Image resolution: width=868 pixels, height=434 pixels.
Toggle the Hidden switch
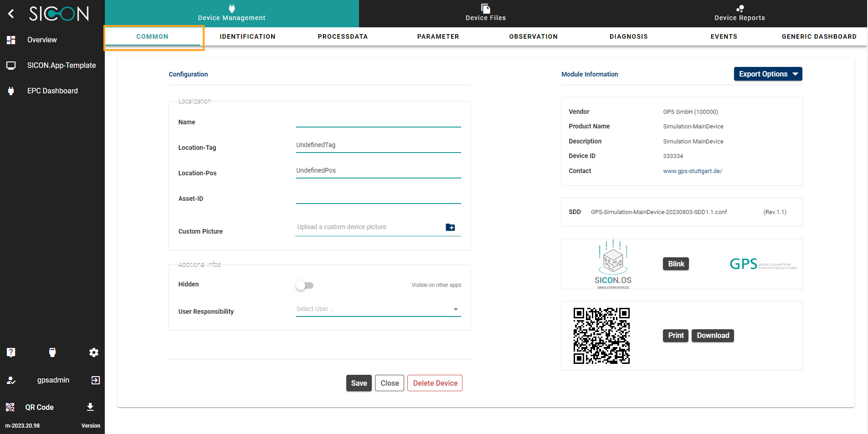coord(305,286)
